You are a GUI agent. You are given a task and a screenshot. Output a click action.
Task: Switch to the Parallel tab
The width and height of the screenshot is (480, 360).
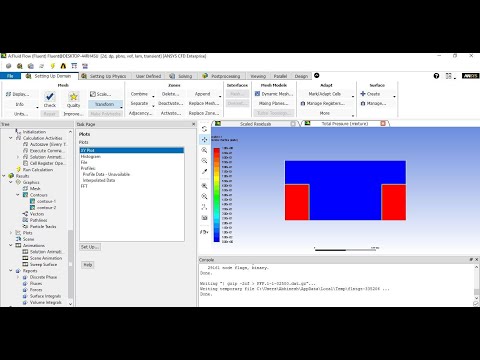pos(280,76)
